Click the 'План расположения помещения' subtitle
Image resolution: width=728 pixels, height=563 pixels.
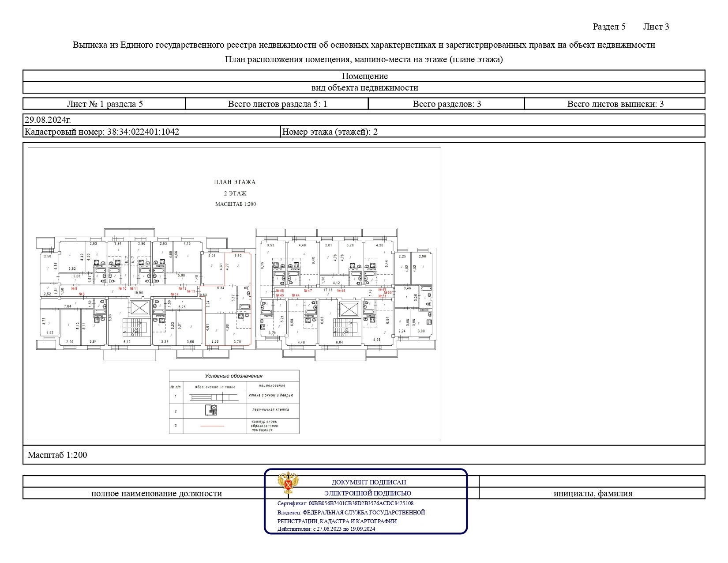coord(364,59)
